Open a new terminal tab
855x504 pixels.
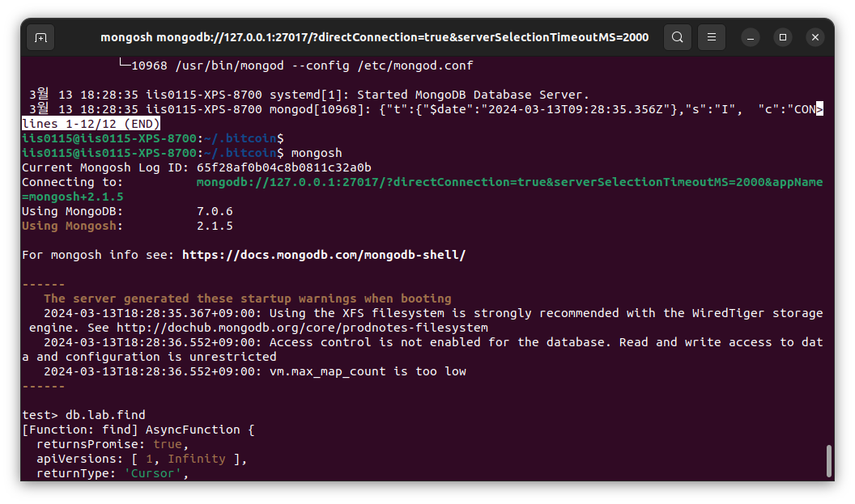point(41,37)
